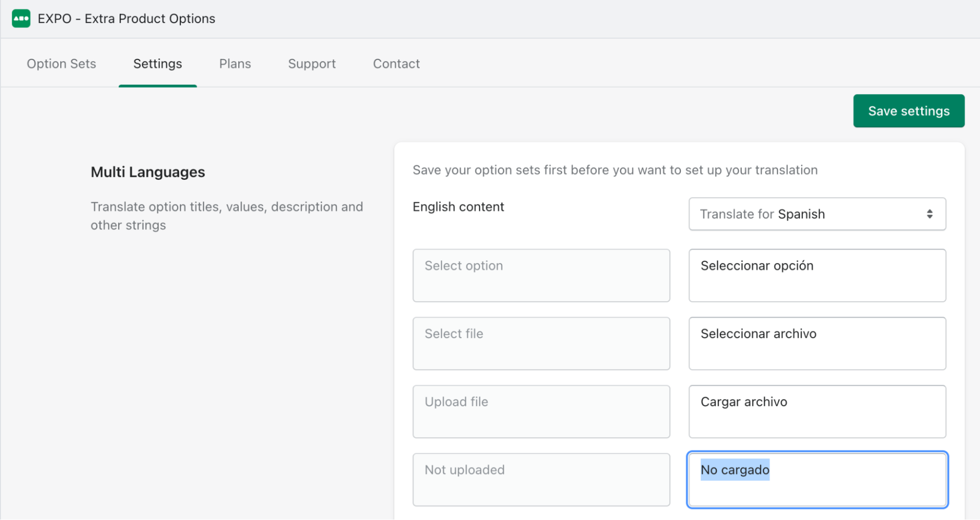This screenshot has width=980, height=520.
Task: Go to the Support tab
Action: coord(312,64)
